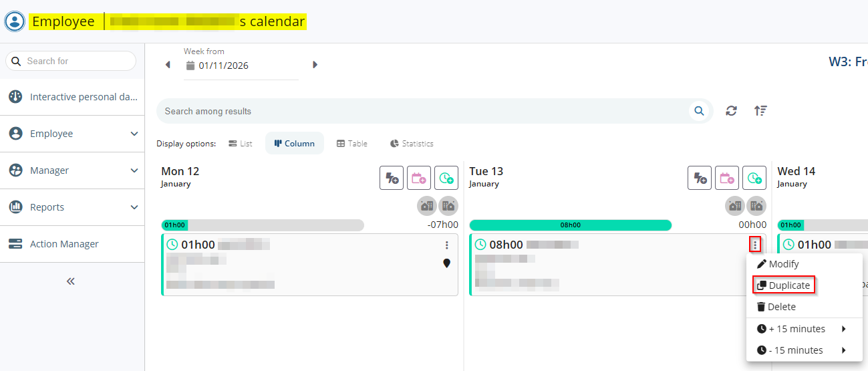The width and height of the screenshot is (868, 371).
Task: Click the Tue 13 green hours progress bar
Action: [x=570, y=225]
